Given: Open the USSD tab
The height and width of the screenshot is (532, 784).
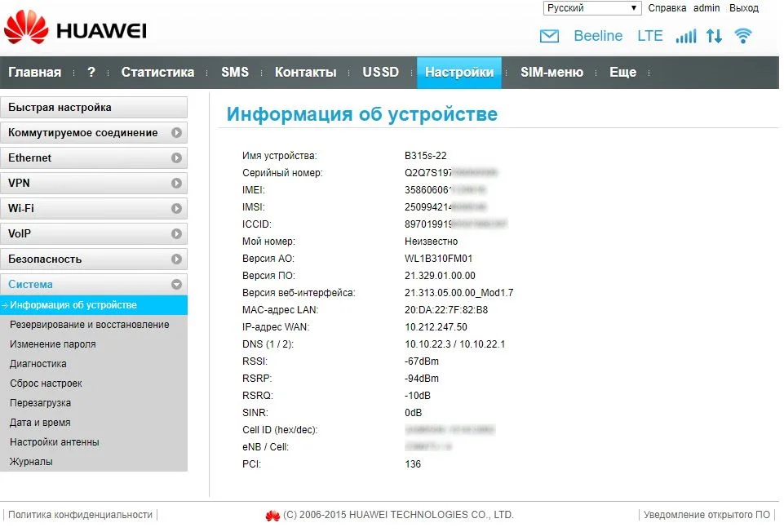Looking at the screenshot, I should pyautogui.click(x=380, y=73).
